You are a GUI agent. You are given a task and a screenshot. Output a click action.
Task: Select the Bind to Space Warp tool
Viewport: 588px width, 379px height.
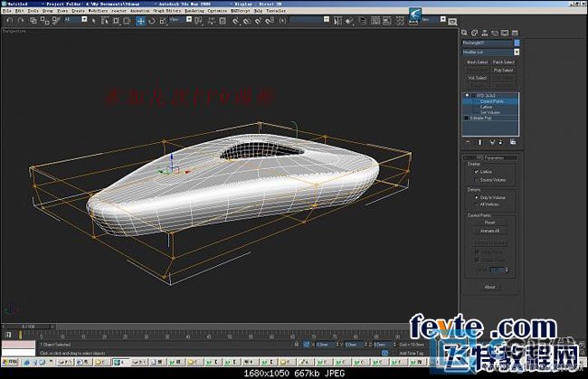point(56,21)
